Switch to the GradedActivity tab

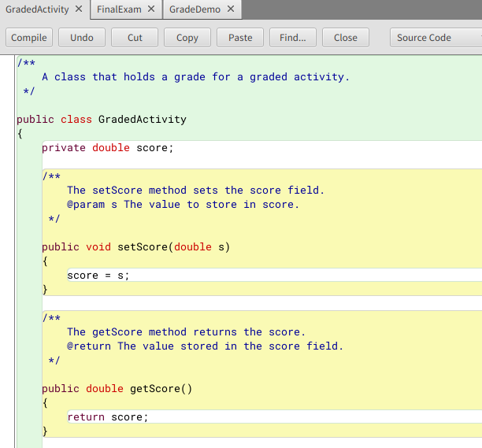point(37,9)
